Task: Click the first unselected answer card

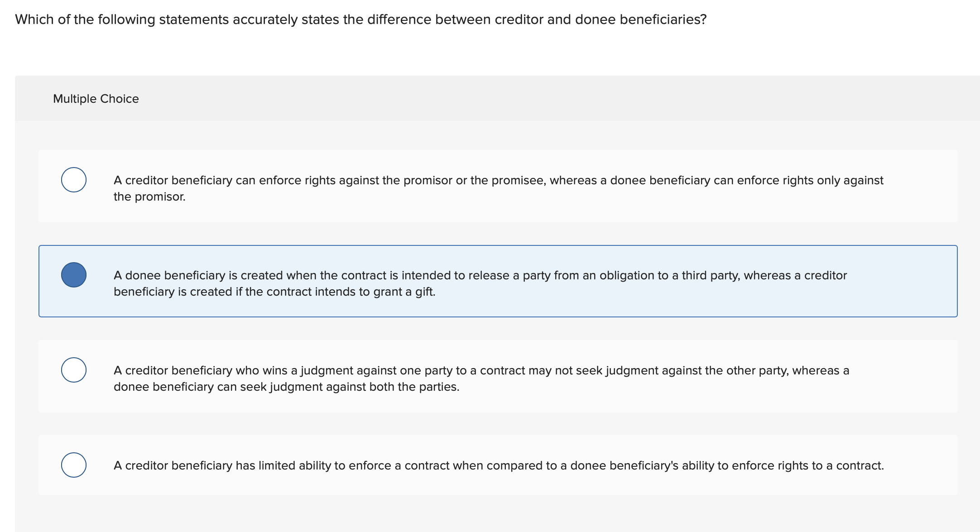Action: (498, 186)
